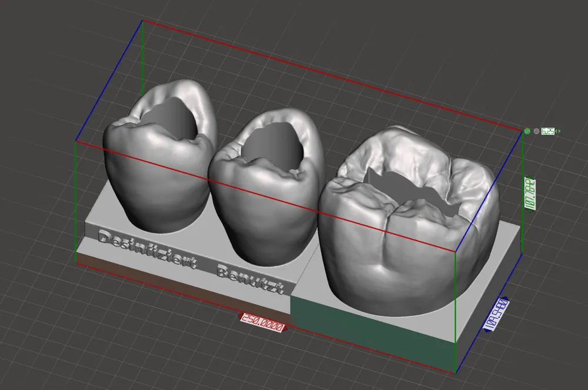588x390 pixels.
Task: Click the brown front face of the base
Action: (x=183, y=287)
